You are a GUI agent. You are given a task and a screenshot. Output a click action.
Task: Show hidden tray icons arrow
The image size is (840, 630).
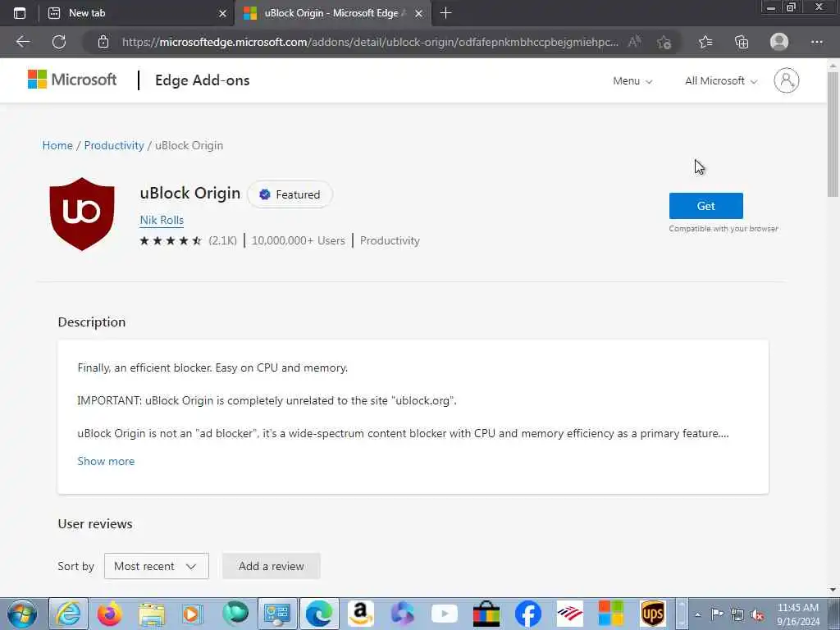coord(698,614)
